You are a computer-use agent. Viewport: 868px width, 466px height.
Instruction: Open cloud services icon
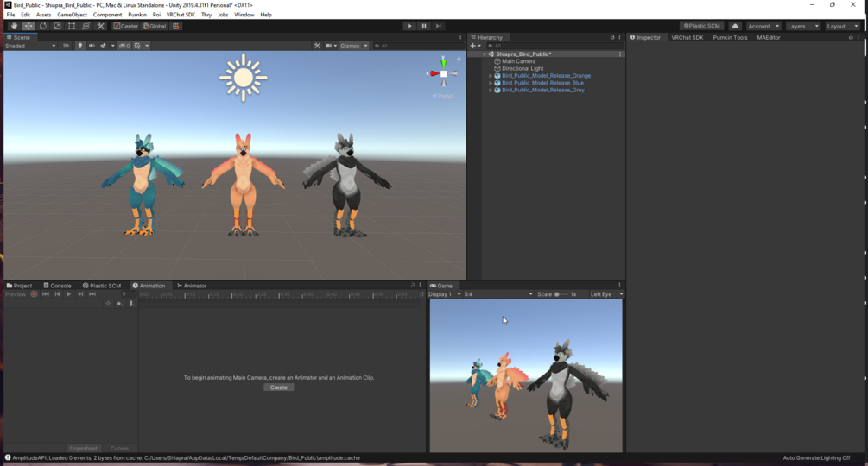point(735,26)
